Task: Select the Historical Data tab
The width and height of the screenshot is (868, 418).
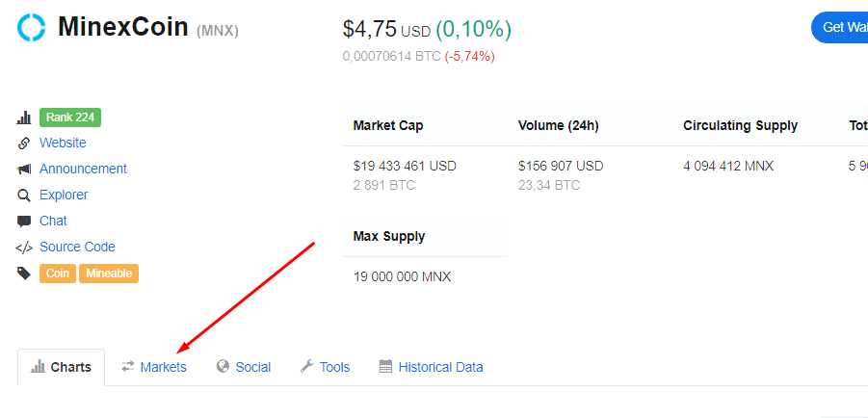Action: pos(431,367)
